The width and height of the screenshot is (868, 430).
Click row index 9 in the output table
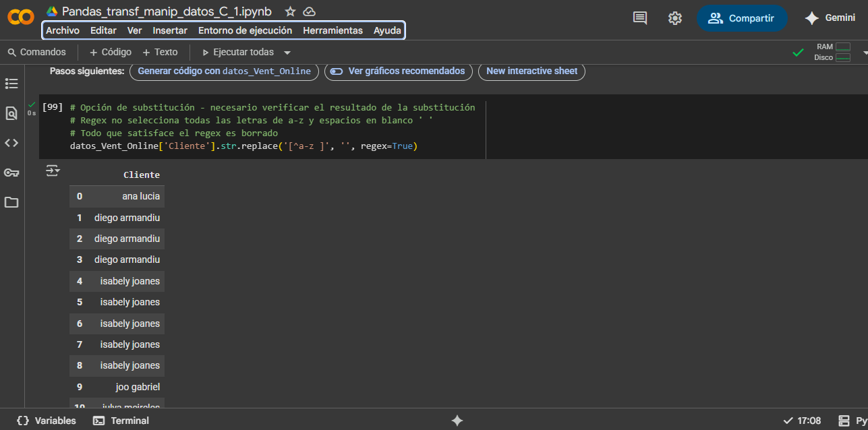[x=80, y=387]
